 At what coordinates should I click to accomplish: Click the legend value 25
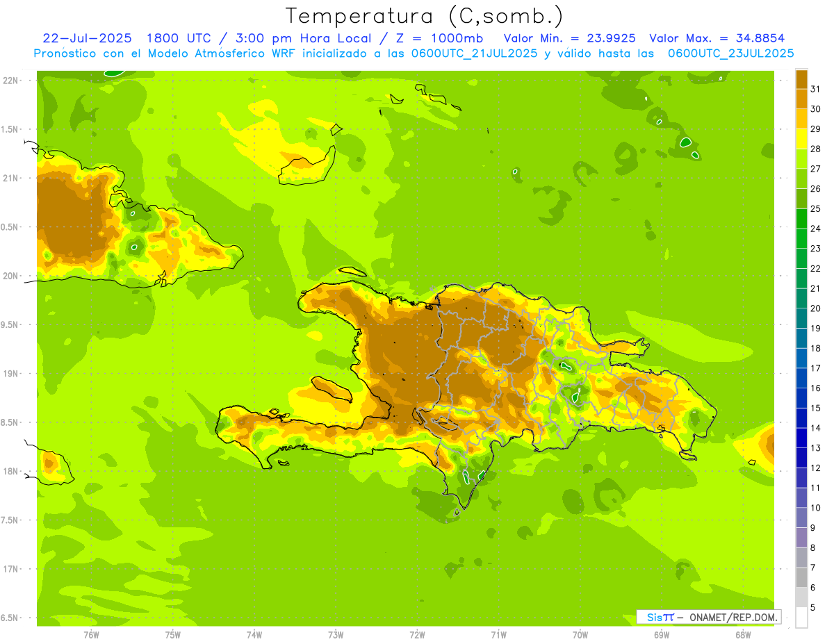click(x=815, y=208)
